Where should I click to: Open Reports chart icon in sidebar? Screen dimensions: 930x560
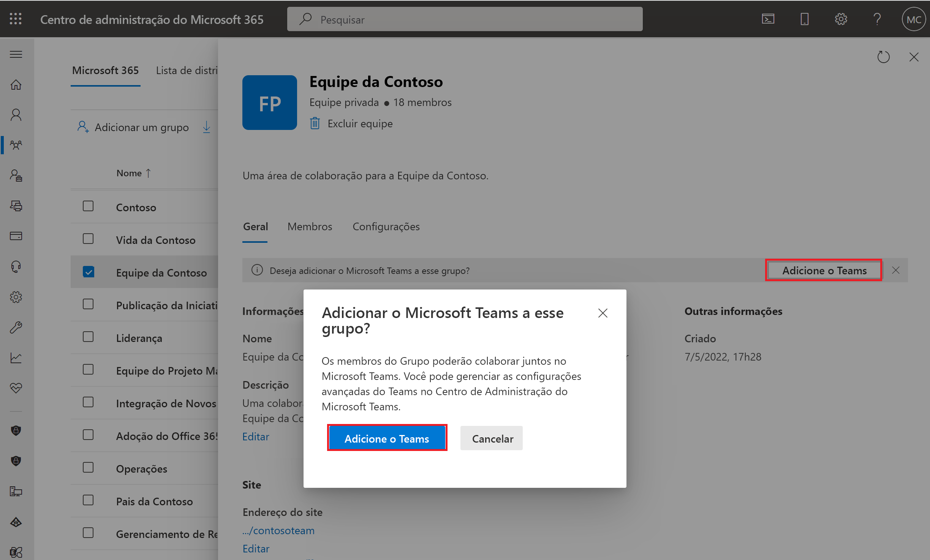coord(16,358)
